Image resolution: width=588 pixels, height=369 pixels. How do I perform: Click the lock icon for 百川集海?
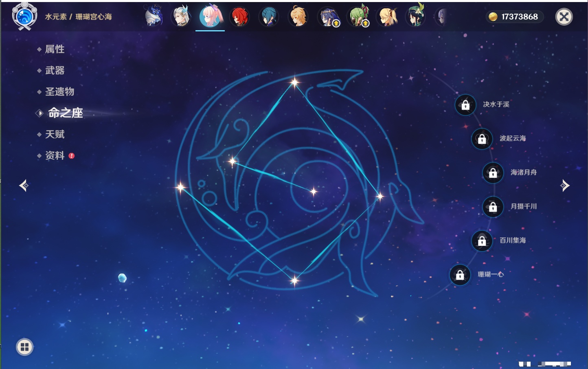coord(482,241)
